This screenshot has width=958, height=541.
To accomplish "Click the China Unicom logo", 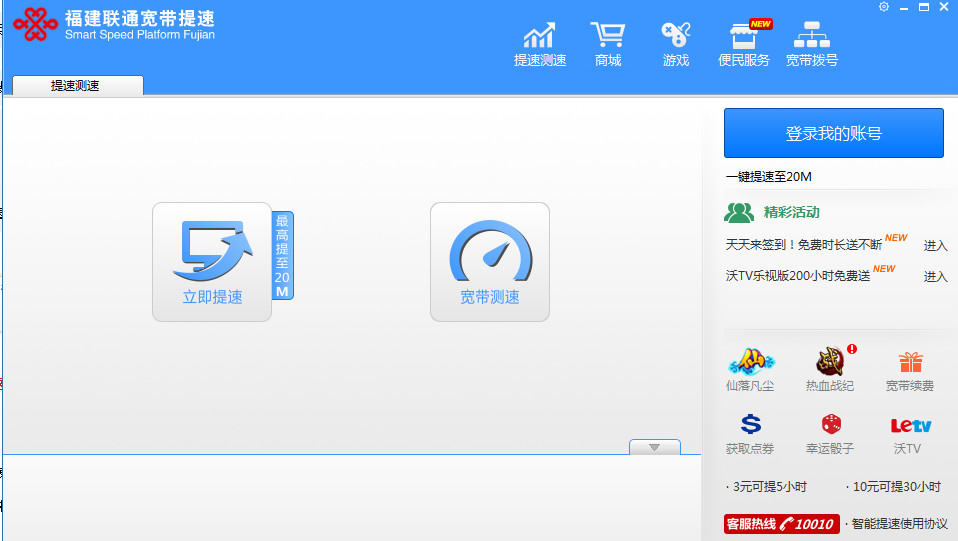I will point(35,24).
